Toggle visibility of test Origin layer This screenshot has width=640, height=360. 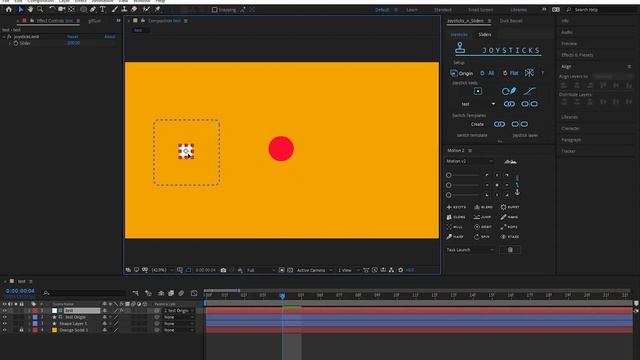click(4, 317)
